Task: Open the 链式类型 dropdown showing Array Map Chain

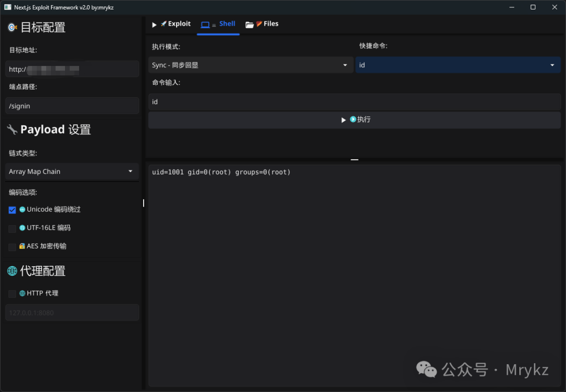Action: tap(72, 171)
